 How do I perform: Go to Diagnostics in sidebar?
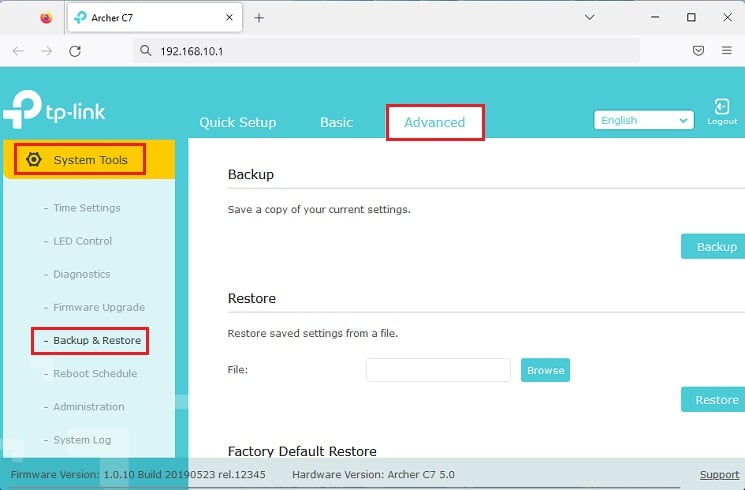click(81, 274)
